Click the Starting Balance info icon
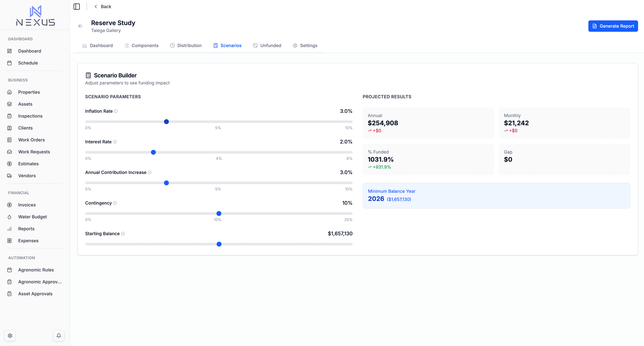The image size is (644, 346). (x=123, y=234)
